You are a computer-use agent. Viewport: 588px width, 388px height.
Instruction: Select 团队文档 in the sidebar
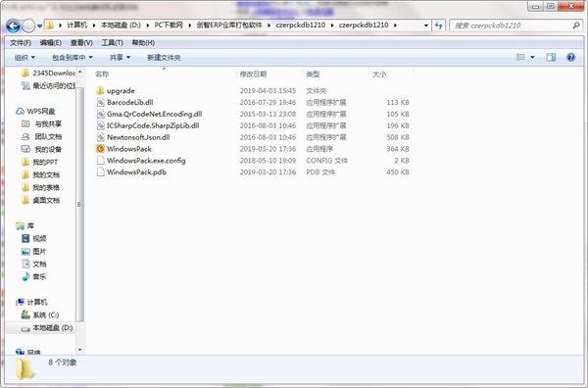pos(41,136)
